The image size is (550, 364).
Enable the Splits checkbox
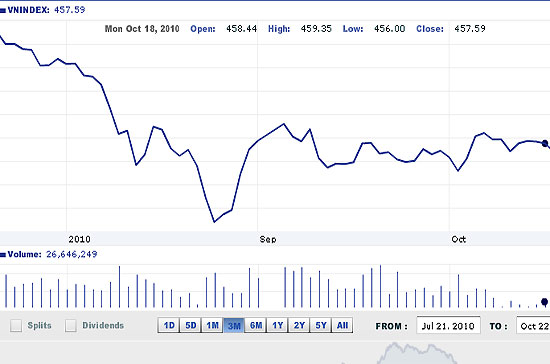16,325
